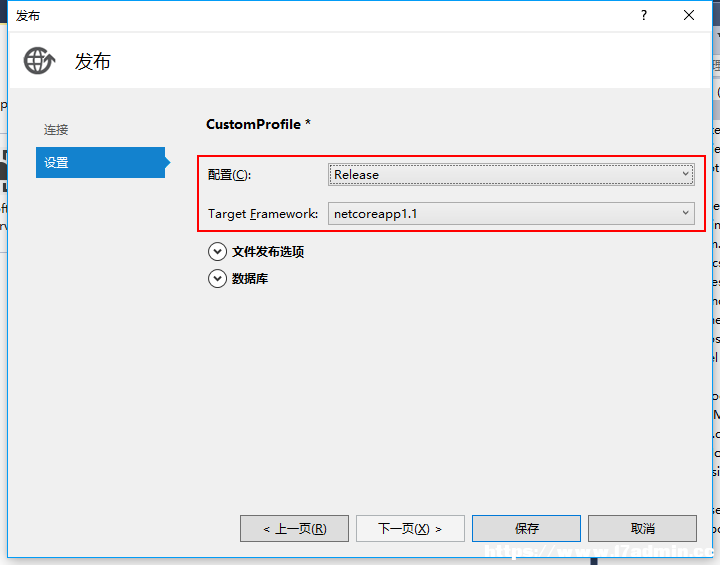720x565 pixels.
Task: Open the 配置 Release dropdown
Action: click(511, 175)
